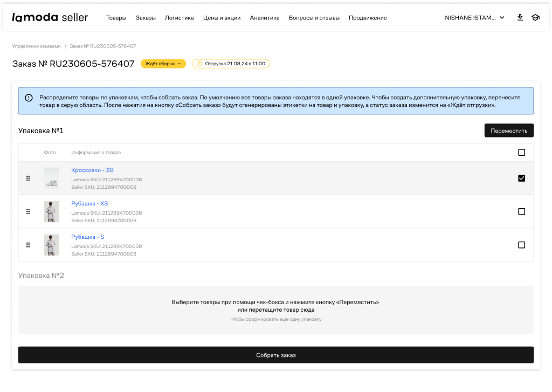Tick the select-all checkbox in table header
Viewport: 552px width, 392px height.
521,153
